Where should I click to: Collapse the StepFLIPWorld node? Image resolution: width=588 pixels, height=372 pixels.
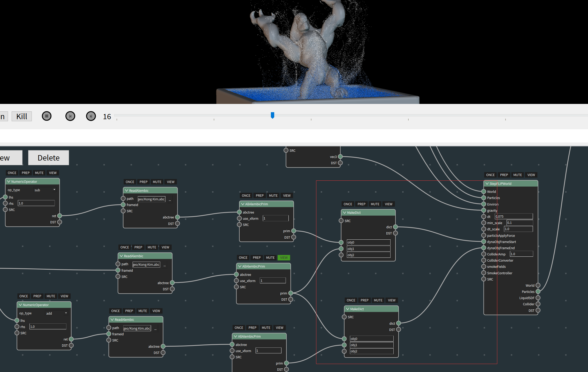(487, 184)
